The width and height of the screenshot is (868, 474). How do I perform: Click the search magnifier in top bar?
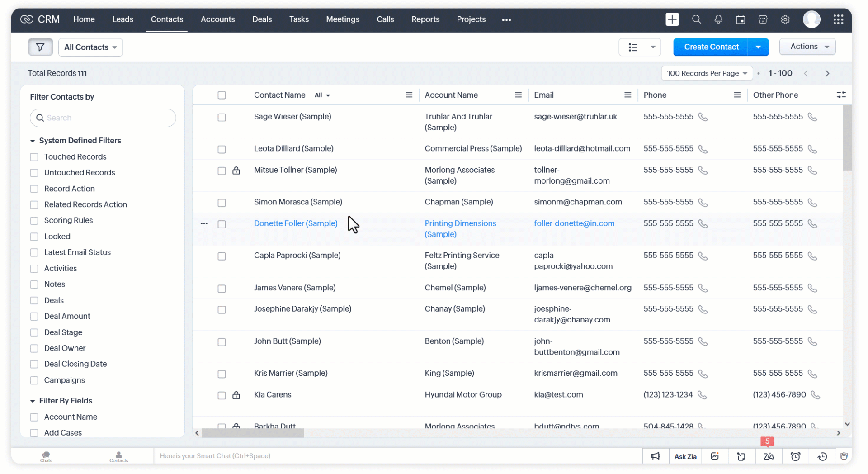pos(696,19)
